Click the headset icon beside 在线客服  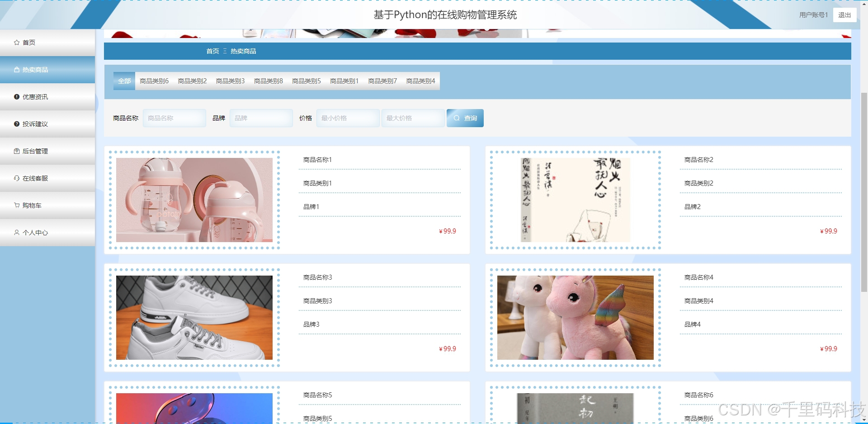click(17, 178)
